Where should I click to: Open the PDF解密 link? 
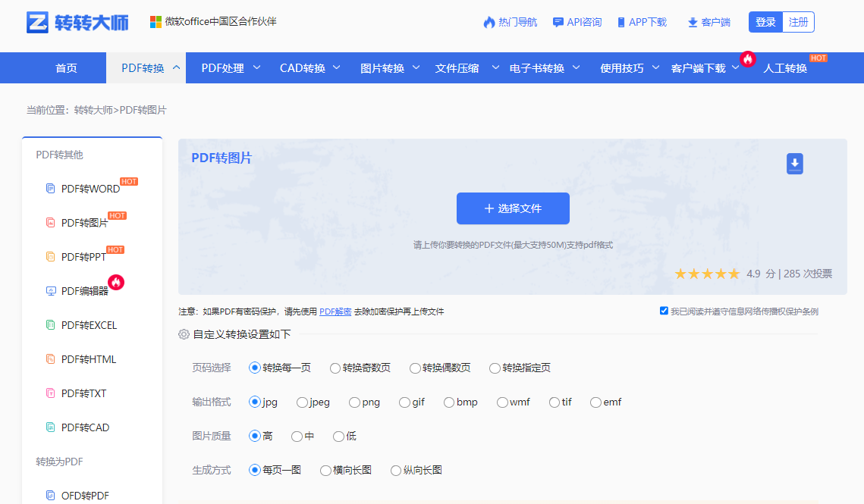pos(336,311)
